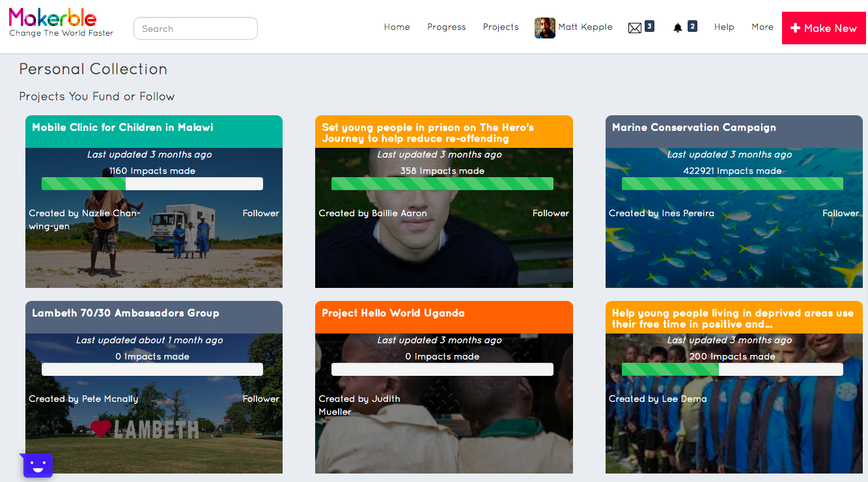Open Mobile Clinic for Children in Malawi title

click(x=122, y=127)
